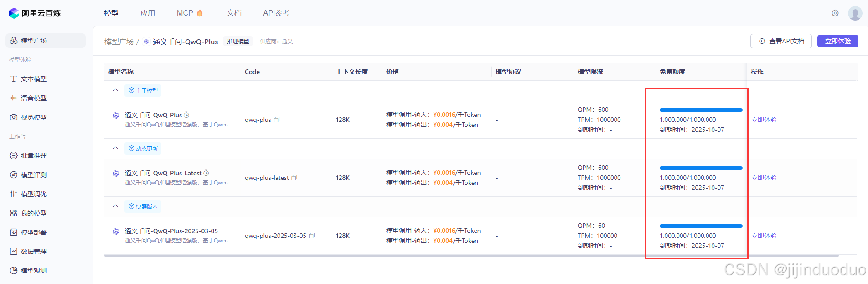Click the 模型评测 sidebar icon
The width and height of the screenshot is (868, 284).
coord(14,175)
